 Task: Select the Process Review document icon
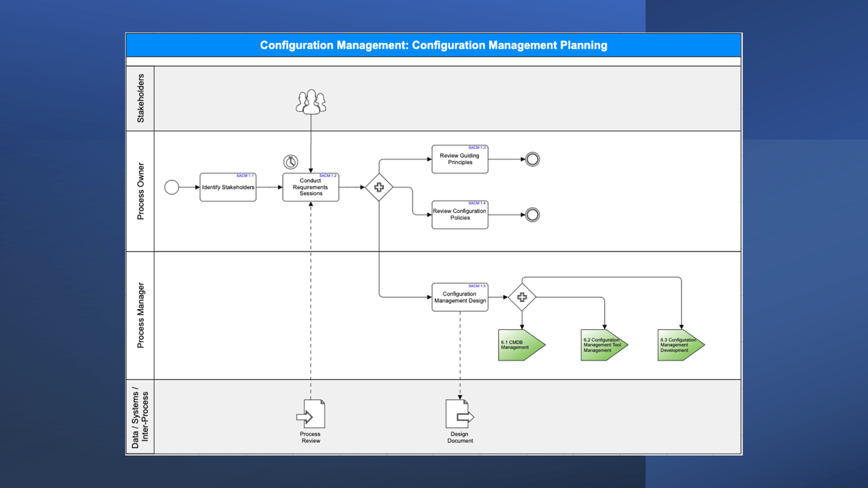coord(311,414)
